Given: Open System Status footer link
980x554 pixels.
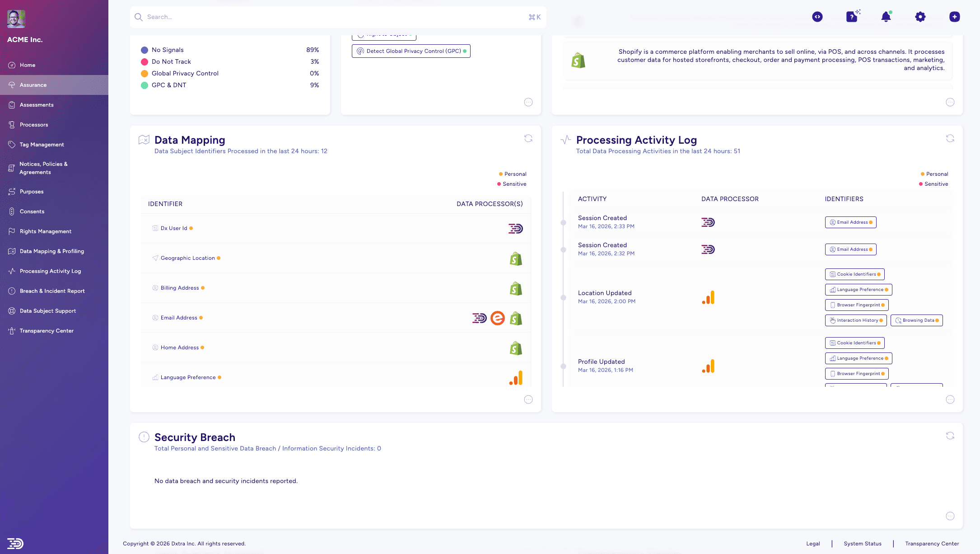Looking at the screenshot, I should tap(862, 544).
